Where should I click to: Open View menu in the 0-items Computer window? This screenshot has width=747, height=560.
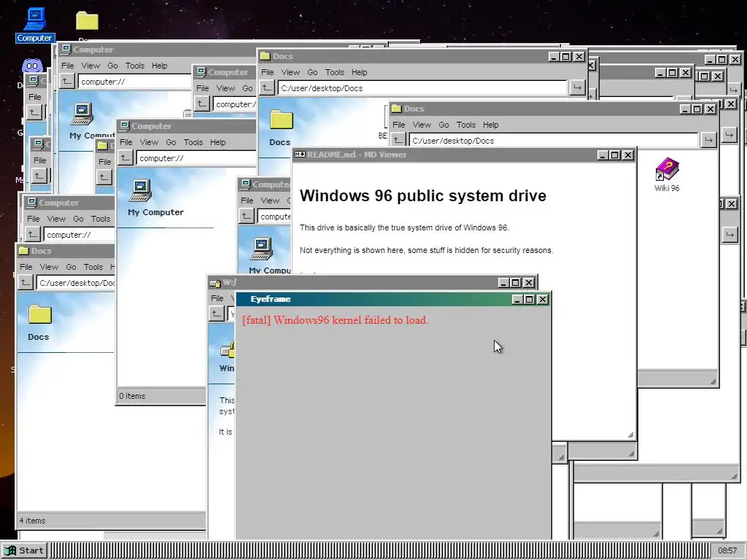click(x=149, y=142)
